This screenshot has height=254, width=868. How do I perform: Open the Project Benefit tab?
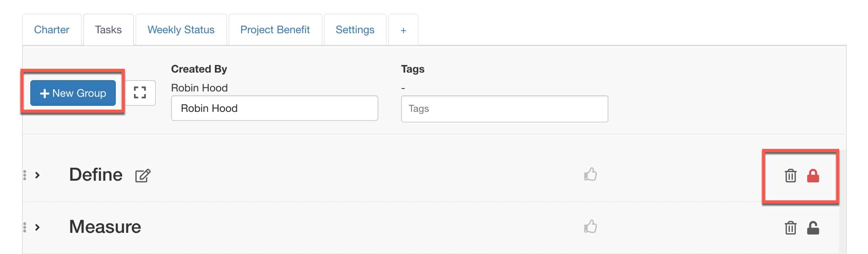coord(275,30)
